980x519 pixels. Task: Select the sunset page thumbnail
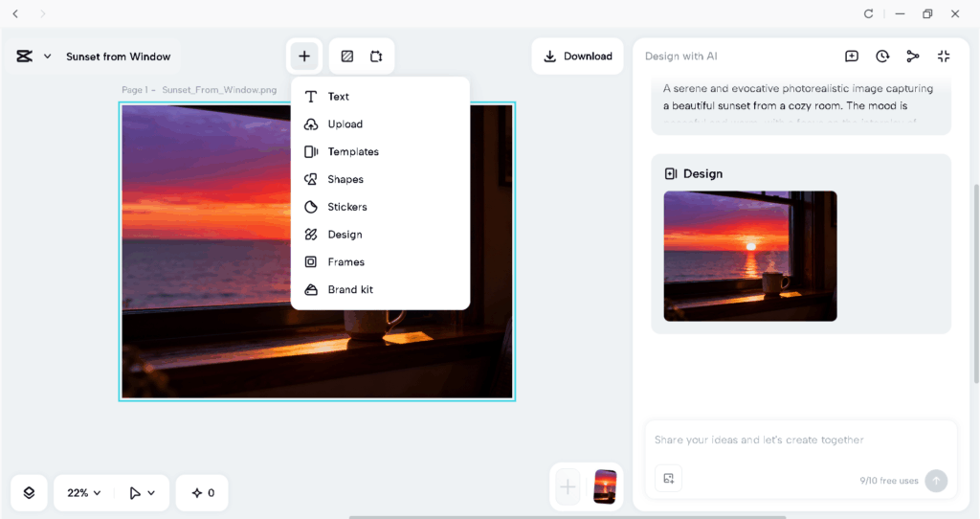click(x=605, y=486)
